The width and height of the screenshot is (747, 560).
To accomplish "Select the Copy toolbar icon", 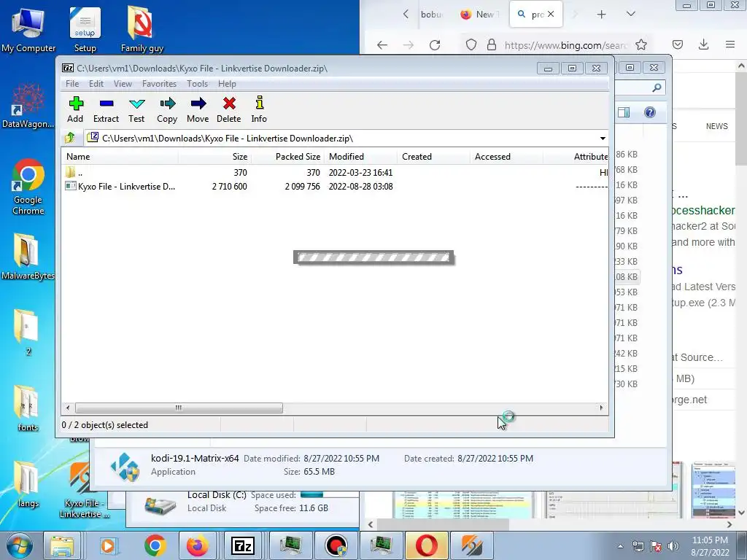I will coord(167,110).
